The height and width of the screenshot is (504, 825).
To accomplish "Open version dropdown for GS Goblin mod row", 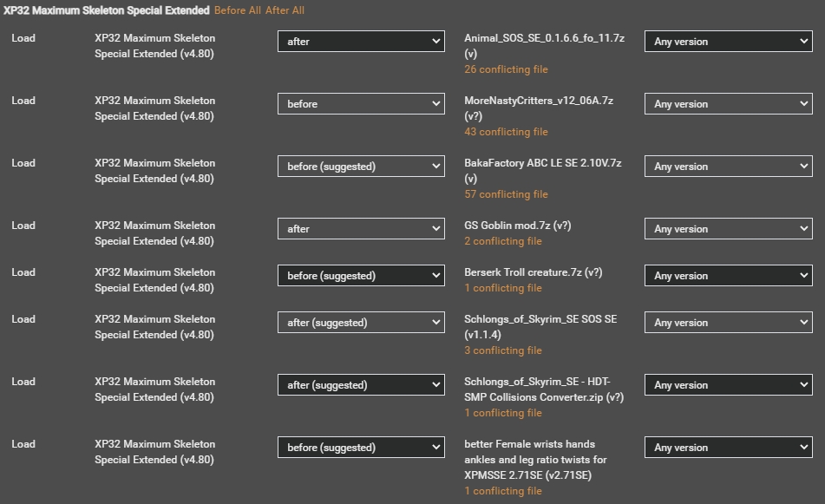I will tap(728, 229).
